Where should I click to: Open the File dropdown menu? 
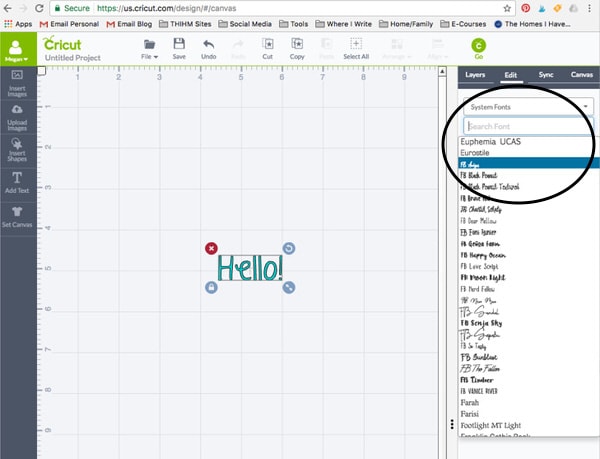coord(149,48)
